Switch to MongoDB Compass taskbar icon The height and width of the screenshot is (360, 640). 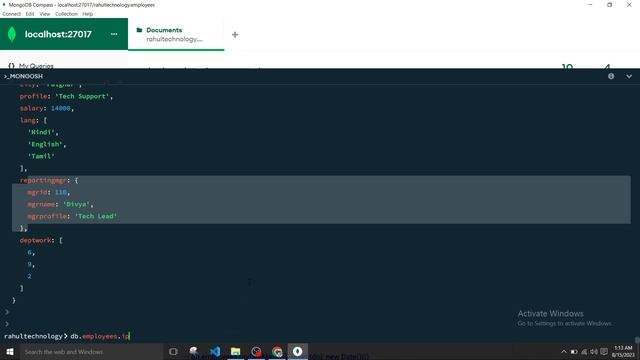tap(298, 351)
